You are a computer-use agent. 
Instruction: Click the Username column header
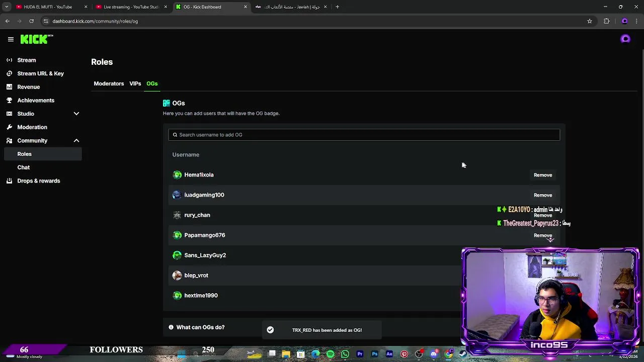tap(186, 155)
